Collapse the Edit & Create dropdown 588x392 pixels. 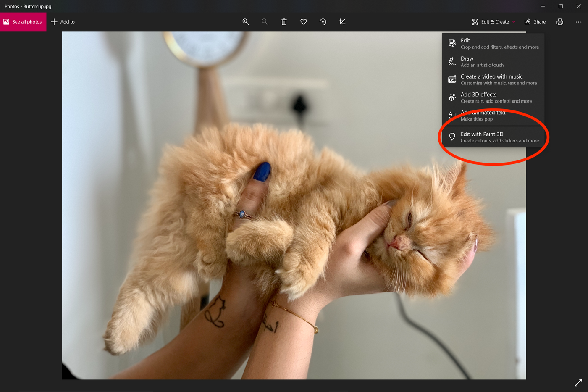[x=493, y=22]
